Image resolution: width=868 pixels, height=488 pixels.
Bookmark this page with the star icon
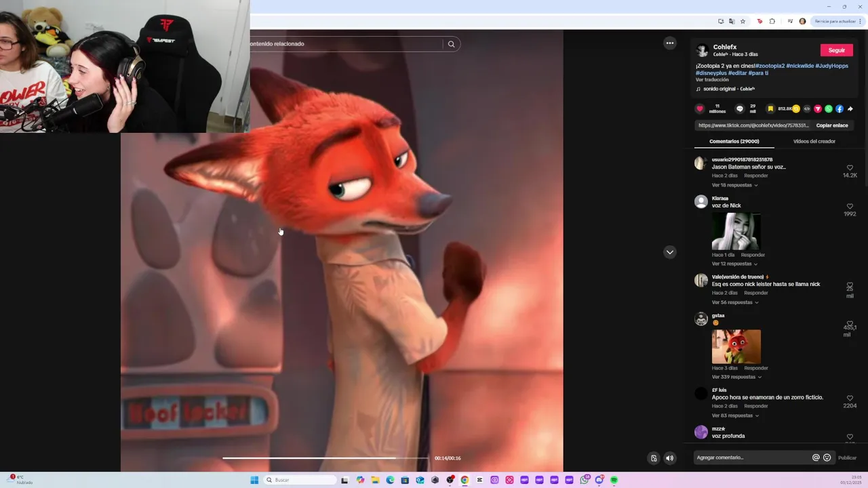point(743,22)
